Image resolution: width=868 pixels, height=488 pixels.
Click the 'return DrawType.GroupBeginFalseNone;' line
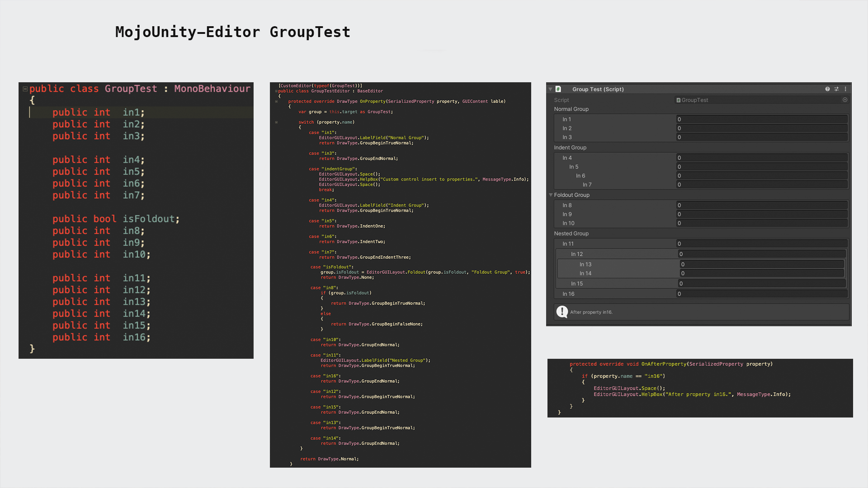click(377, 324)
